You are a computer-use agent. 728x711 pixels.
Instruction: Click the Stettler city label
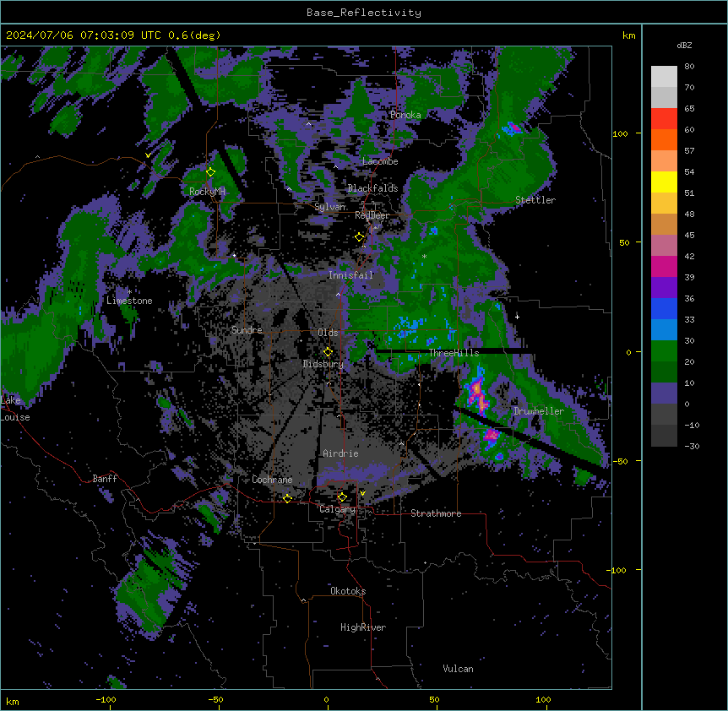[x=535, y=200]
